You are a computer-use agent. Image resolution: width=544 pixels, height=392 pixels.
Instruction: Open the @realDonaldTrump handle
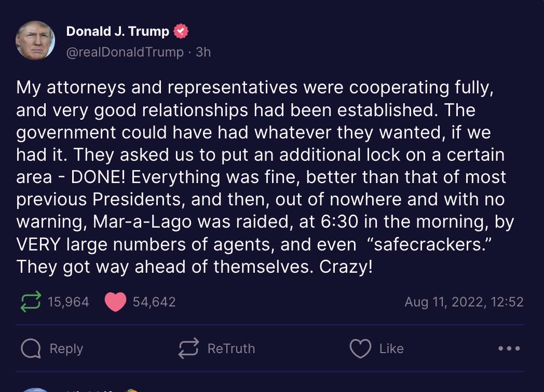(x=125, y=52)
